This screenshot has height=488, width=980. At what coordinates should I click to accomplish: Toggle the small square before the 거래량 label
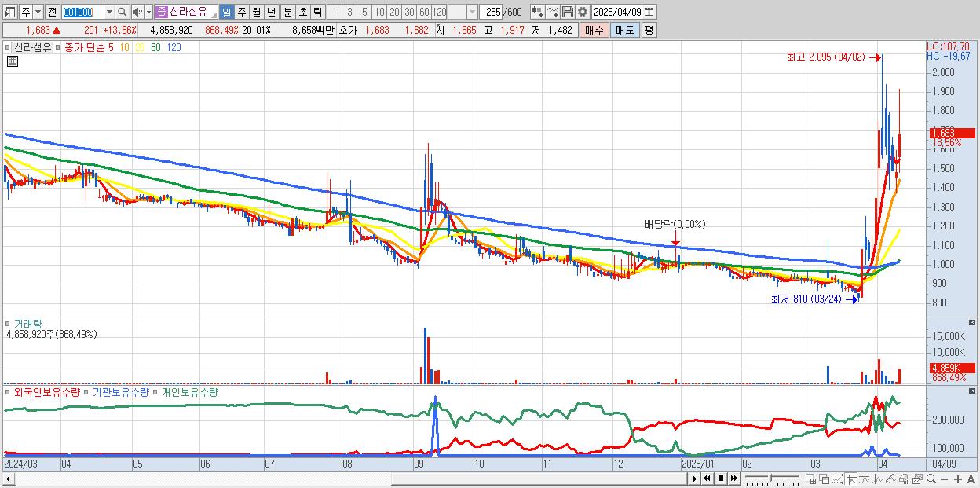[x=8, y=324]
